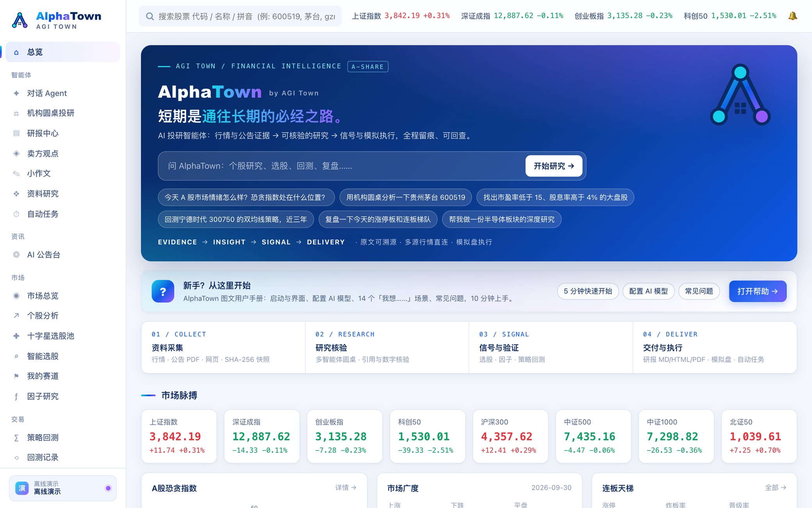Click the 小作文 pencil icon
Screen dimensions: 812x508
coord(16,174)
